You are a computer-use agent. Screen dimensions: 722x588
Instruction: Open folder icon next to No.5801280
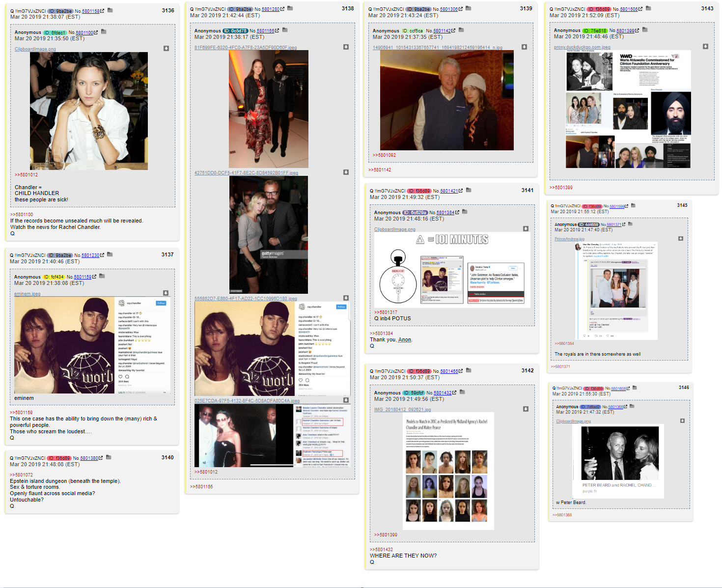(x=290, y=8)
